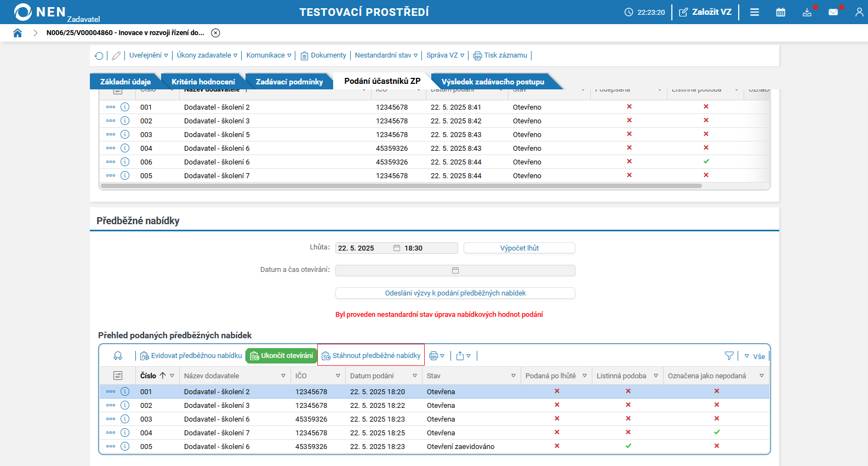The height and width of the screenshot is (466, 868).
Task: Open the Lhůta calendar picker icon
Action: pos(397,248)
